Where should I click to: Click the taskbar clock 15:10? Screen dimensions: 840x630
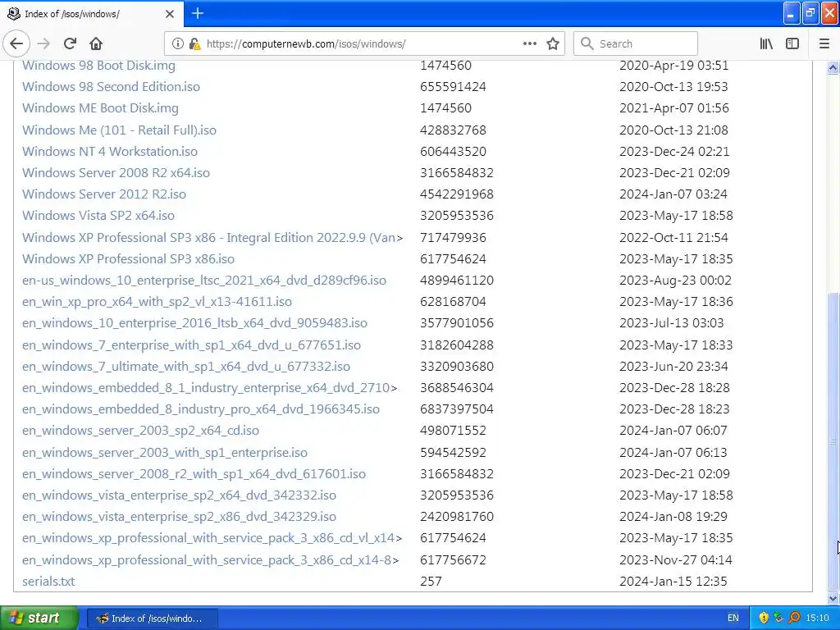[x=818, y=618]
